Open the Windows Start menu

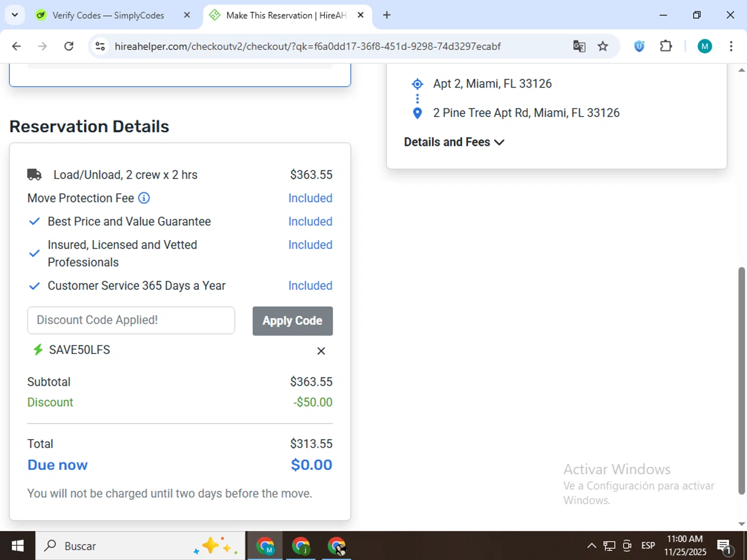click(x=17, y=546)
